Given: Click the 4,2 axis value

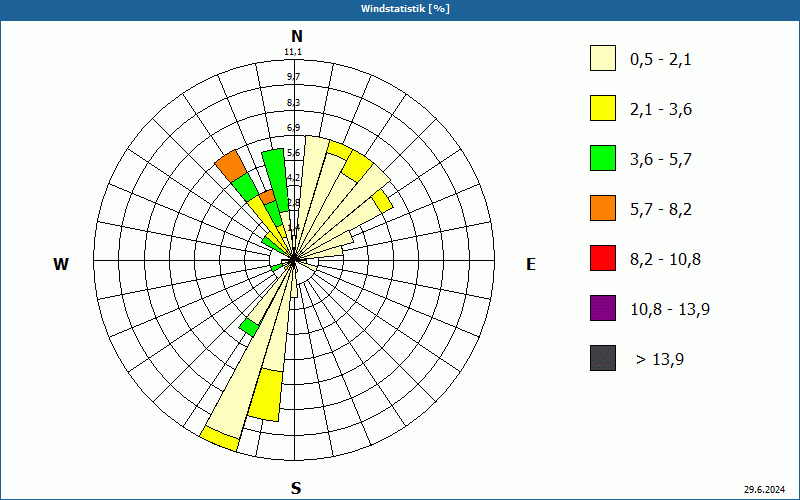Looking at the screenshot, I should pos(293,178).
